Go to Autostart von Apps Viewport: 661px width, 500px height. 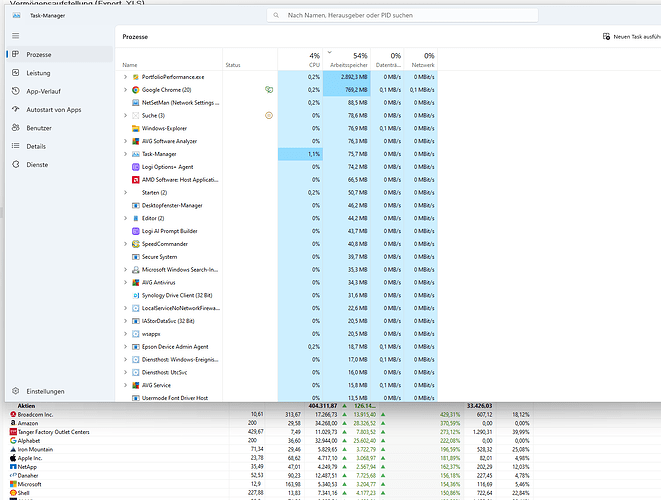[60, 110]
